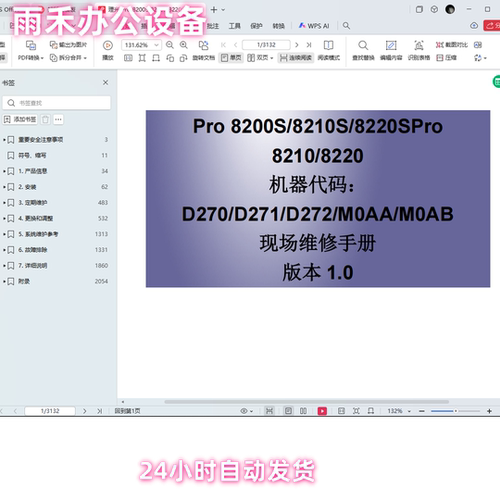Open the bookmark more options ellipsis button
500x500 pixels.
coord(58,119)
